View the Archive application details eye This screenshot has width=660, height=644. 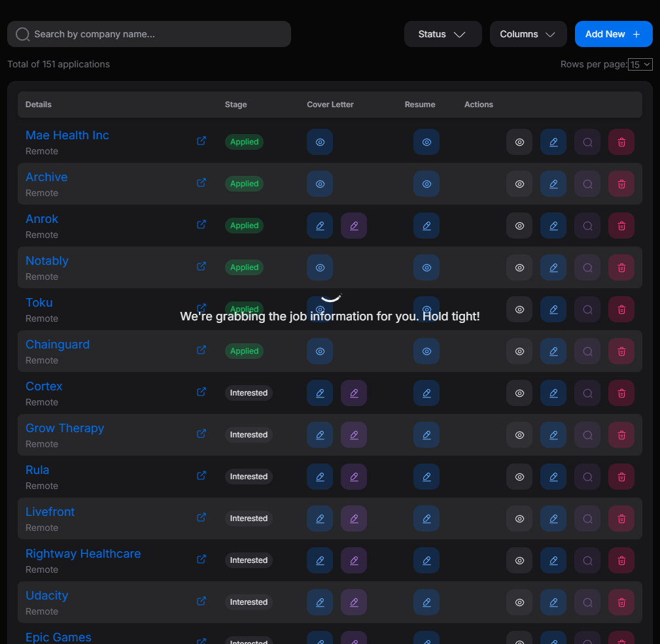click(519, 184)
